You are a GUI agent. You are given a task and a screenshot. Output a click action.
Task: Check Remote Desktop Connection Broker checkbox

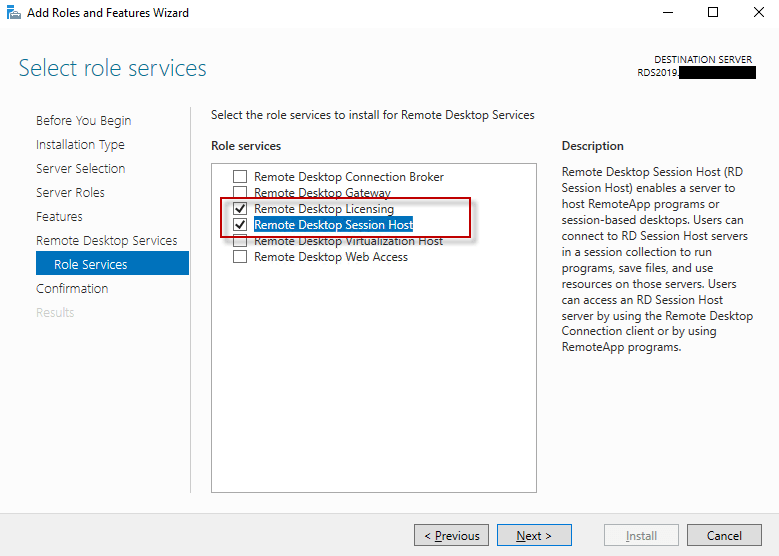240,176
